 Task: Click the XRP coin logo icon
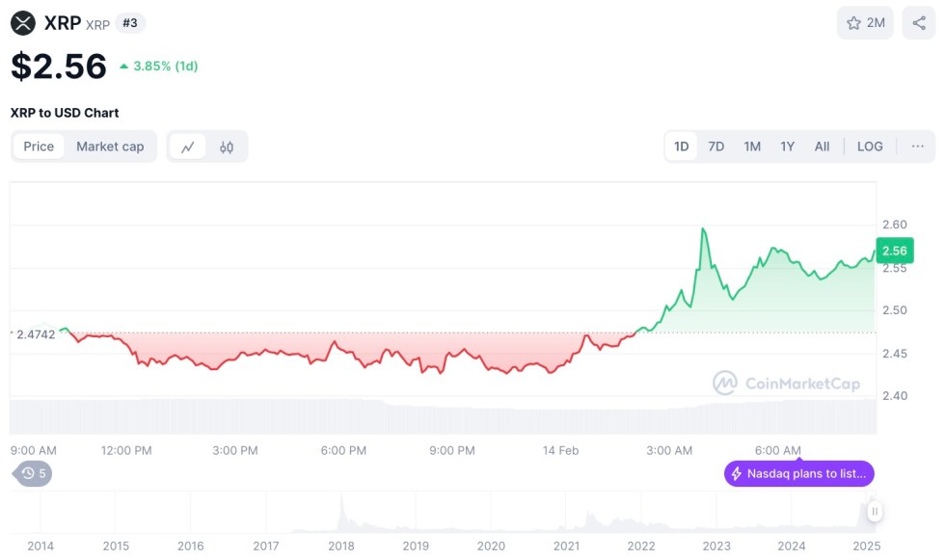click(x=22, y=23)
